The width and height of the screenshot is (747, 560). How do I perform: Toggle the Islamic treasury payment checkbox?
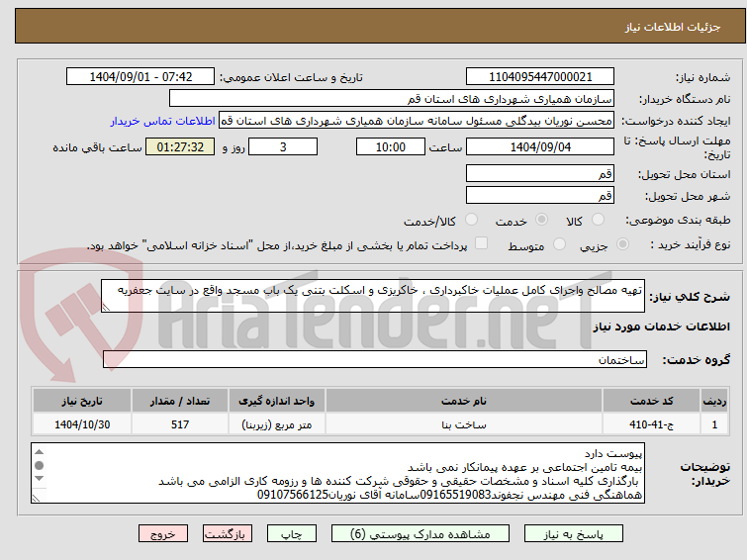481,243
